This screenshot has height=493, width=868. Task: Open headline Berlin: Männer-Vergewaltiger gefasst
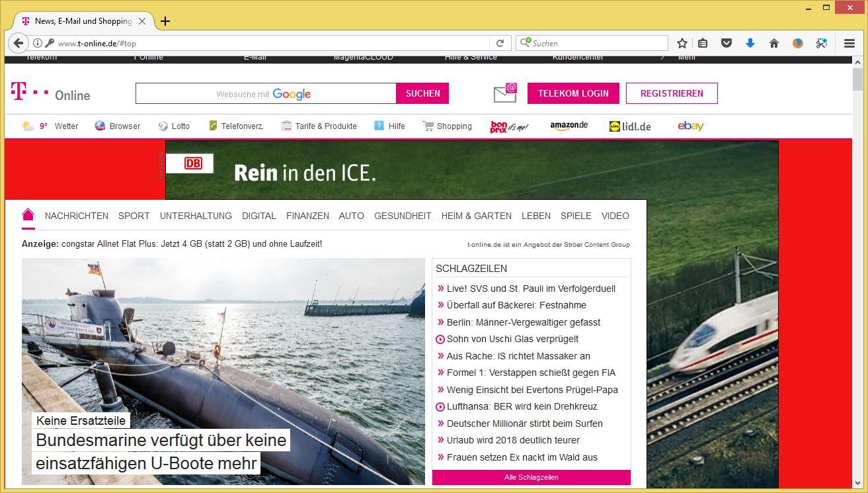point(524,322)
